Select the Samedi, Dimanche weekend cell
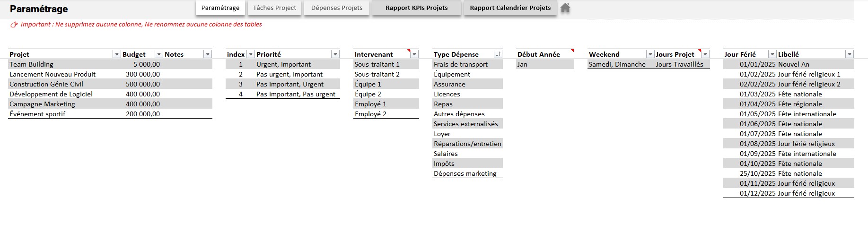This screenshot has height=241, width=868. pos(617,64)
